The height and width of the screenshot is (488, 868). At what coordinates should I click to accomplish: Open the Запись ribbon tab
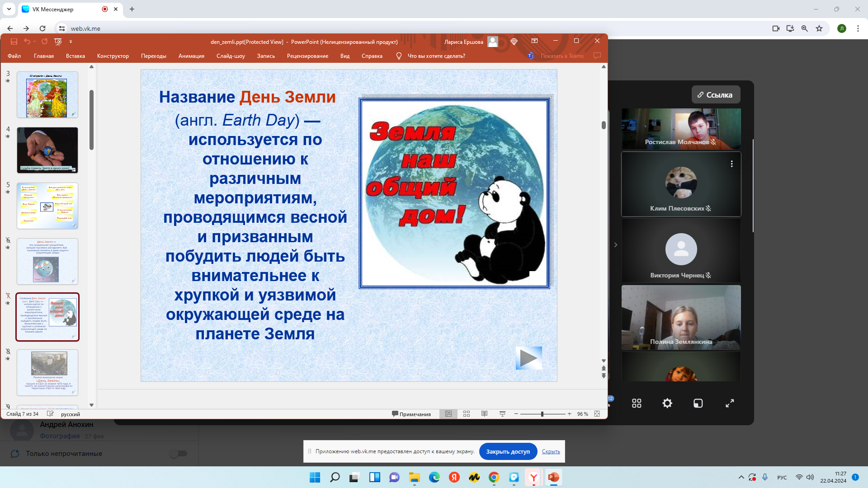(x=266, y=56)
